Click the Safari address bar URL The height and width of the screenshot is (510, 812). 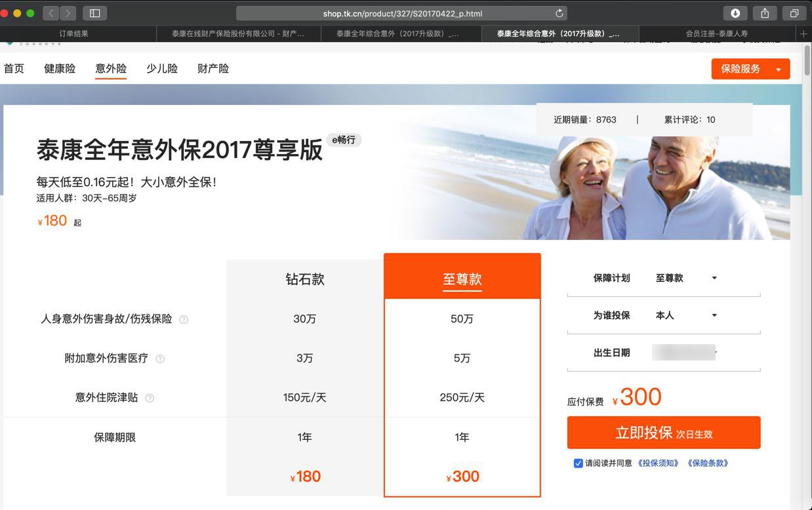[402, 13]
